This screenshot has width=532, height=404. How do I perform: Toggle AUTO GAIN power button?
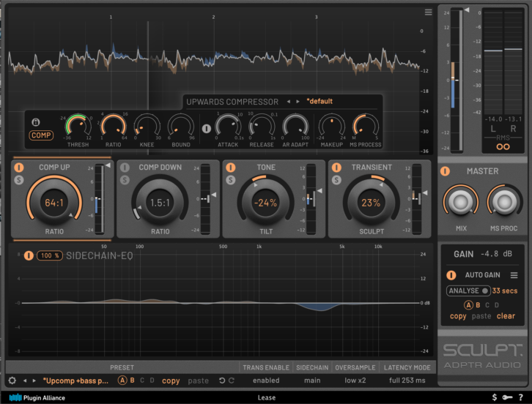tap(451, 275)
